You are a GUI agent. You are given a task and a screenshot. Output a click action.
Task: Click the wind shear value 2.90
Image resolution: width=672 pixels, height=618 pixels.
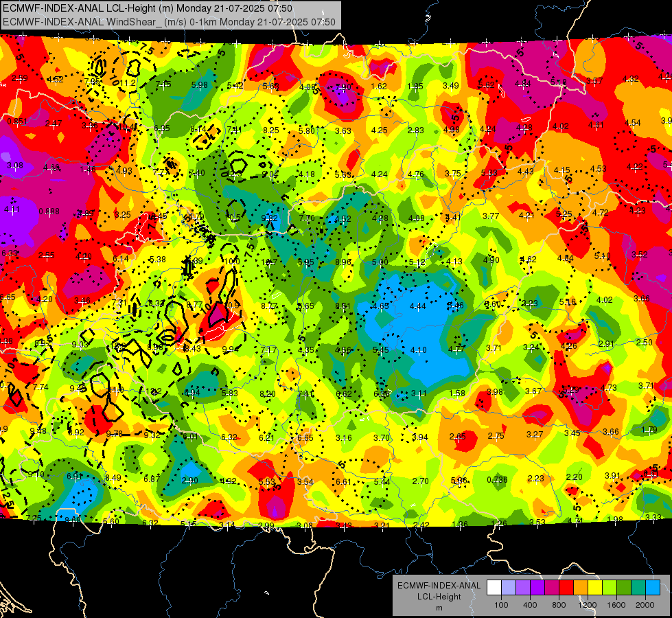(x=189, y=481)
